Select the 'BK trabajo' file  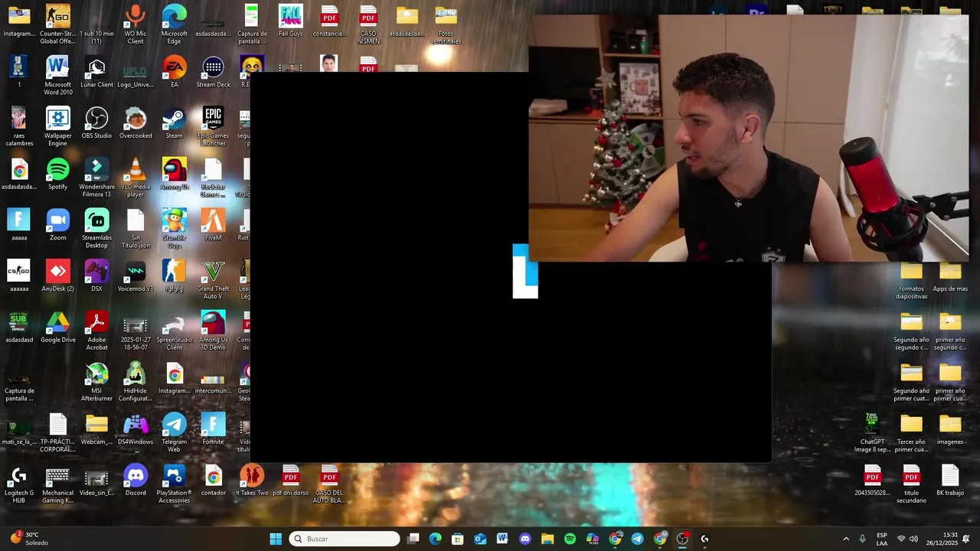(950, 481)
